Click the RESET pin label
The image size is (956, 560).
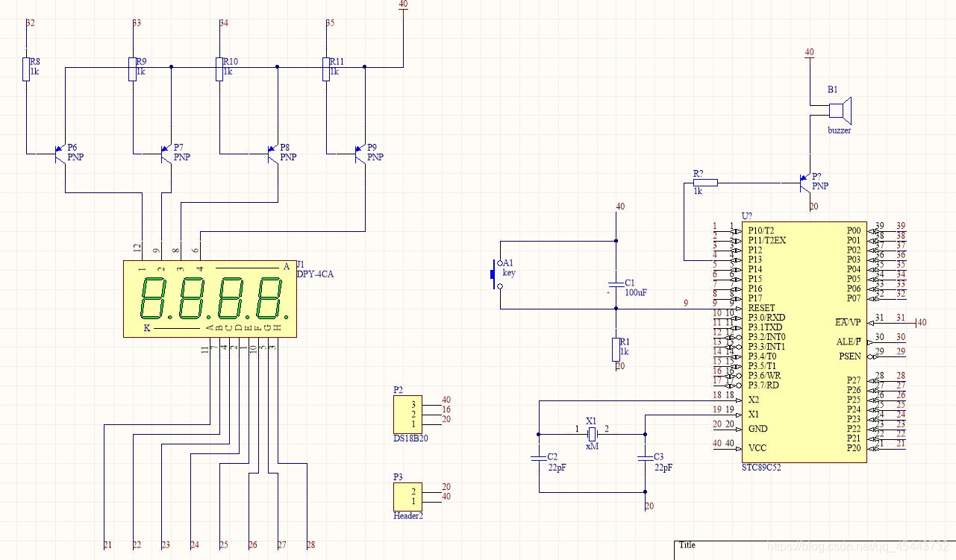761,308
